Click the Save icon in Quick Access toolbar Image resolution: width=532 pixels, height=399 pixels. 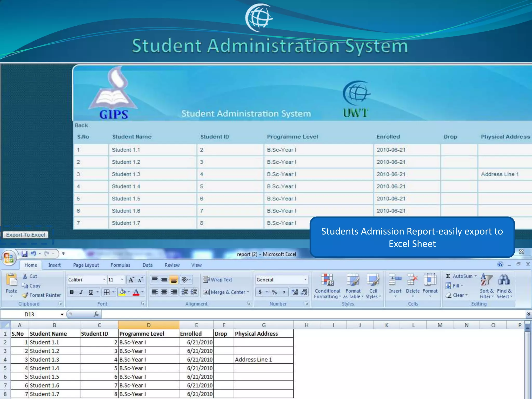coord(24,254)
